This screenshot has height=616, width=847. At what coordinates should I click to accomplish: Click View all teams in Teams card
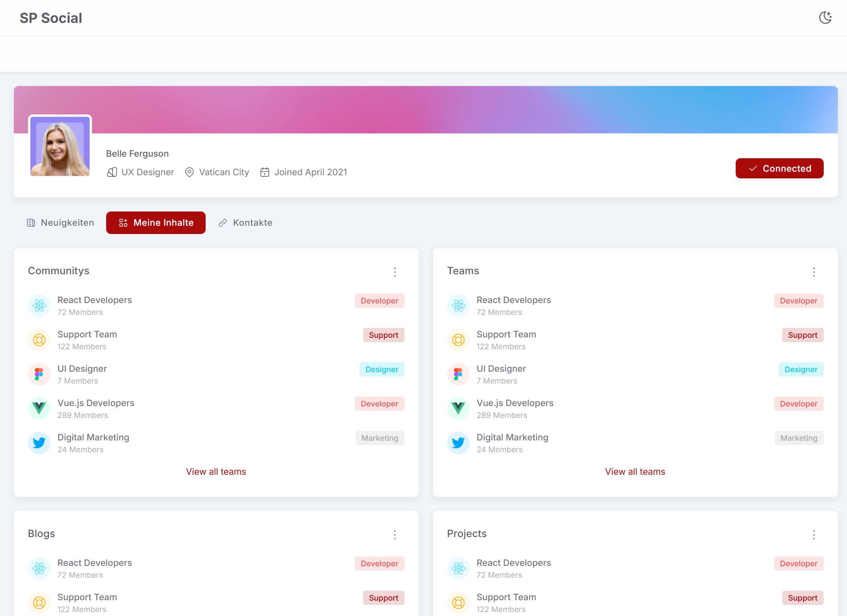(635, 472)
